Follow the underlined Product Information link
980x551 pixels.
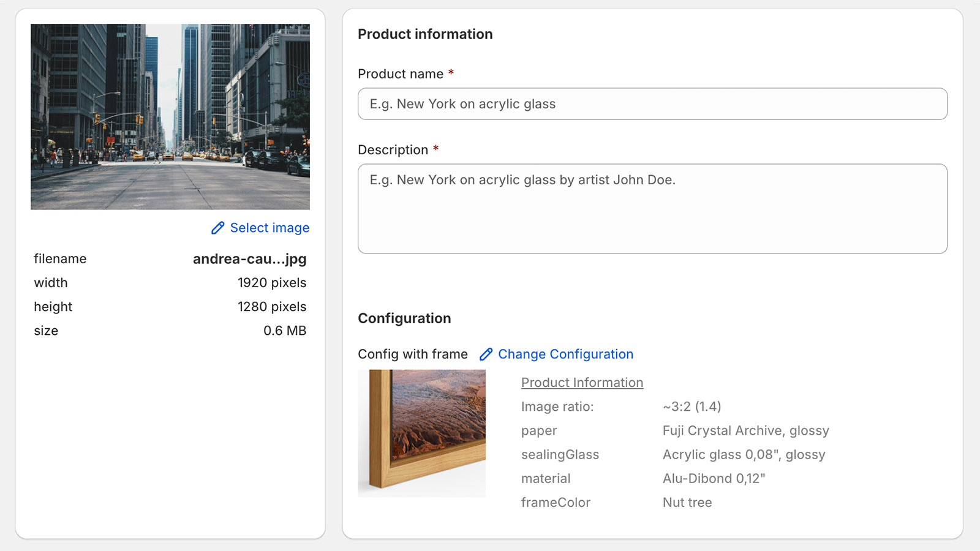coord(582,383)
